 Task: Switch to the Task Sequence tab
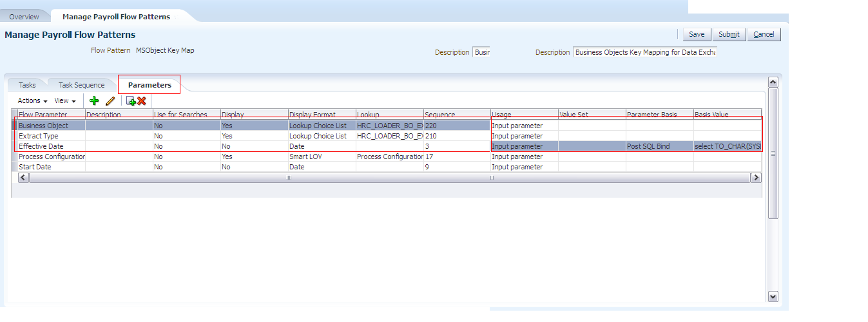pos(81,85)
